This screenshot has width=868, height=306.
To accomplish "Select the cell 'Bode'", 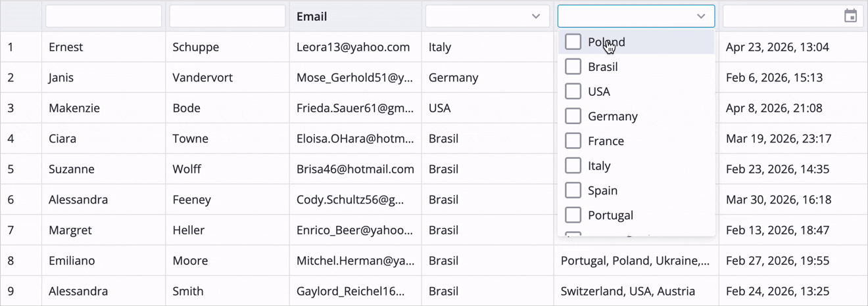I will click(x=228, y=108).
